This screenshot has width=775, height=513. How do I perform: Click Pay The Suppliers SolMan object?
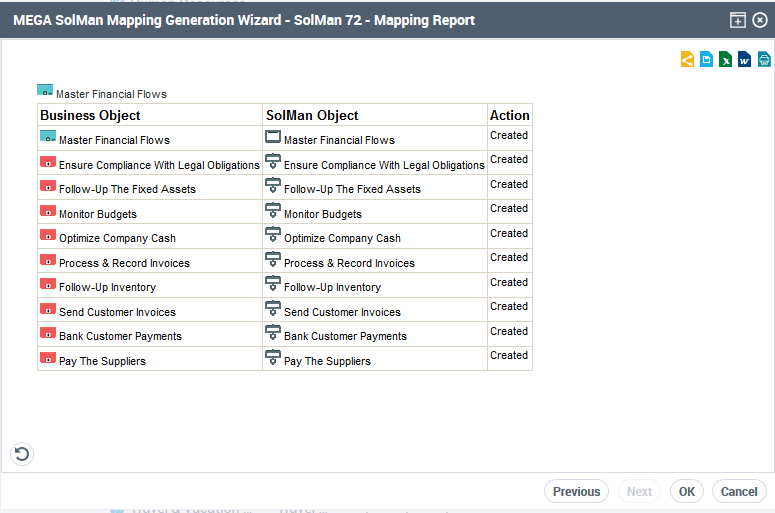tap(327, 361)
